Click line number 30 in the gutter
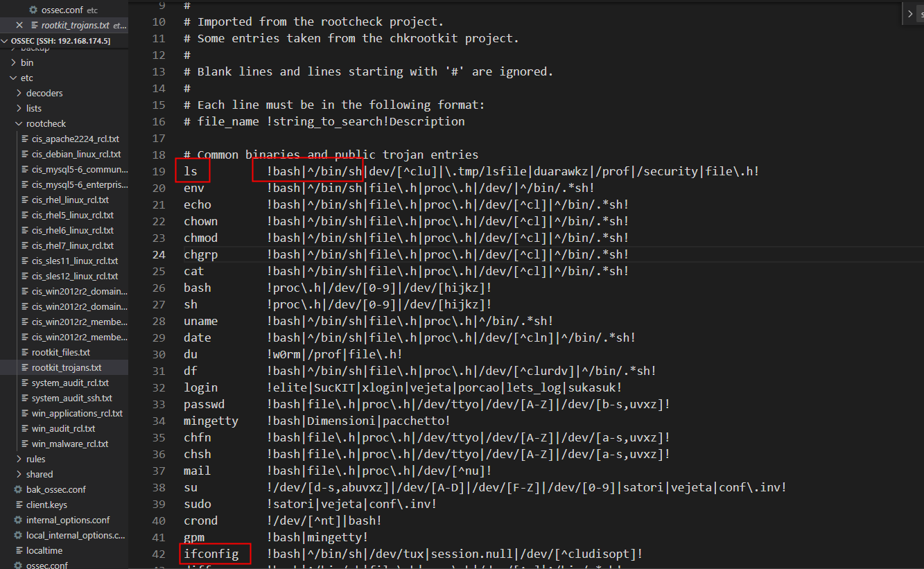 click(x=159, y=354)
